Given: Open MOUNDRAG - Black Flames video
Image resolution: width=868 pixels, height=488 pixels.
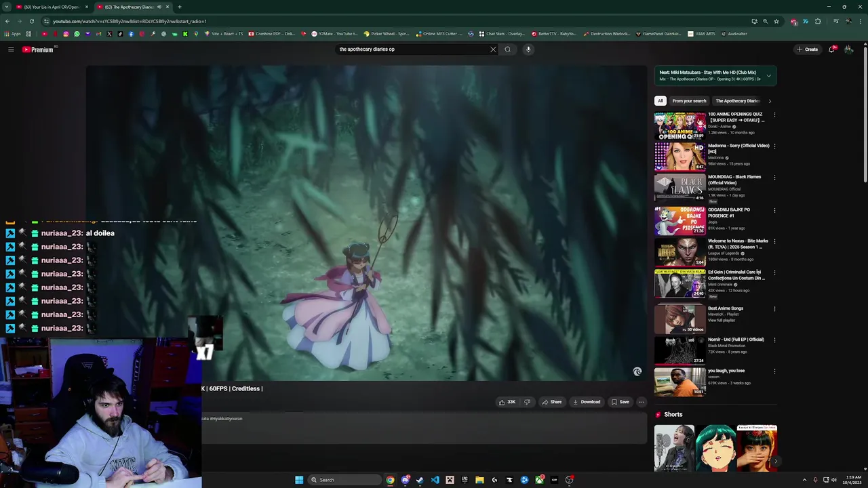Looking at the screenshot, I should coord(715,188).
